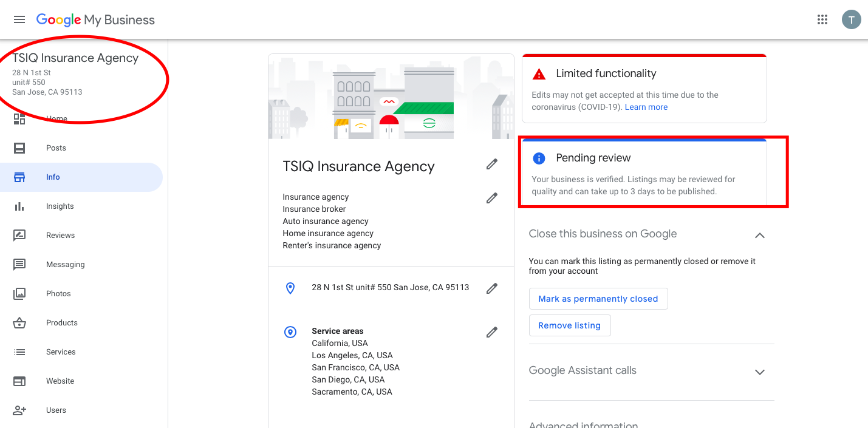Edit the address pencil icon
868x428 pixels.
click(x=492, y=288)
